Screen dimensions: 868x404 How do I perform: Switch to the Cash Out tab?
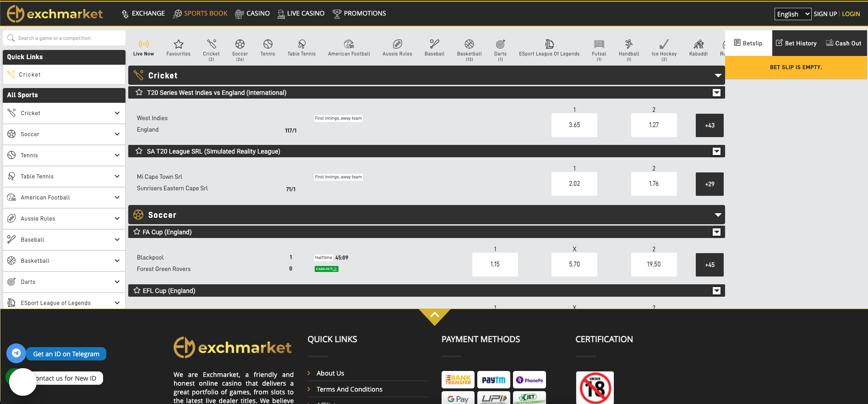[844, 43]
